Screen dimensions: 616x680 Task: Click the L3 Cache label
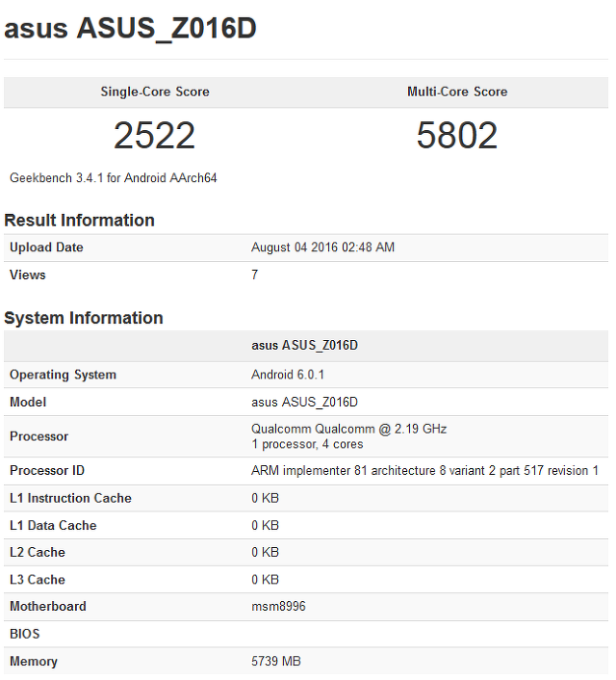coord(38,580)
